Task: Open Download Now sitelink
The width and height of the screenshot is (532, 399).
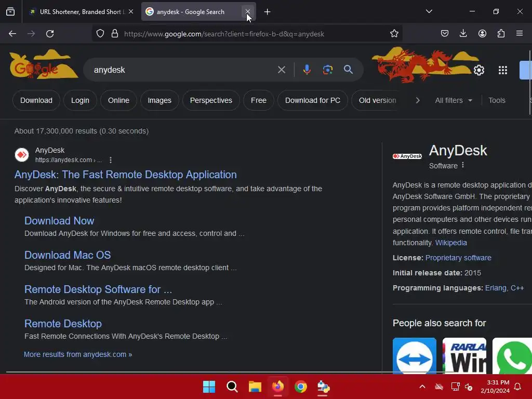Action: [59, 221]
